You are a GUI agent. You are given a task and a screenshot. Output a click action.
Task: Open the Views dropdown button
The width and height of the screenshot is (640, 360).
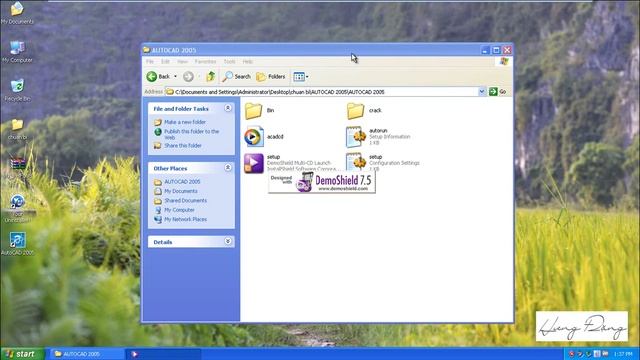point(301,76)
